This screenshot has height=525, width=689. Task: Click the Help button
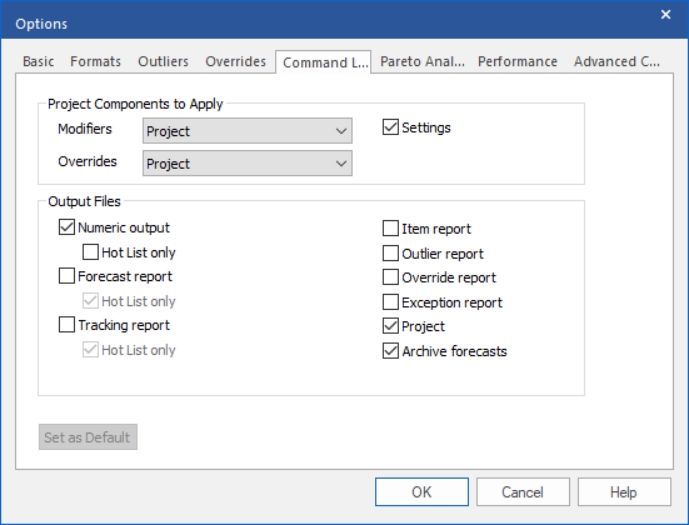click(x=624, y=492)
